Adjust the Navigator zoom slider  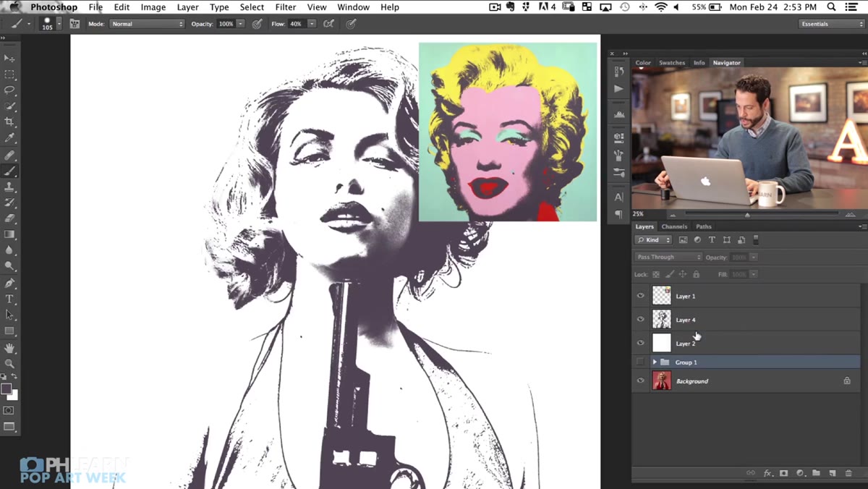(747, 214)
